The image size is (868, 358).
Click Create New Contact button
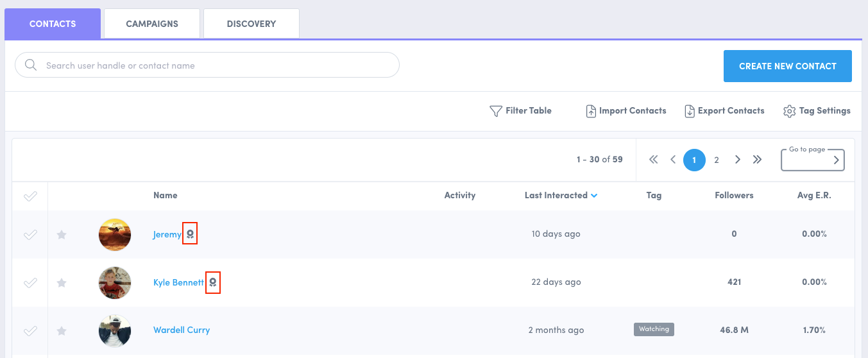click(787, 66)
